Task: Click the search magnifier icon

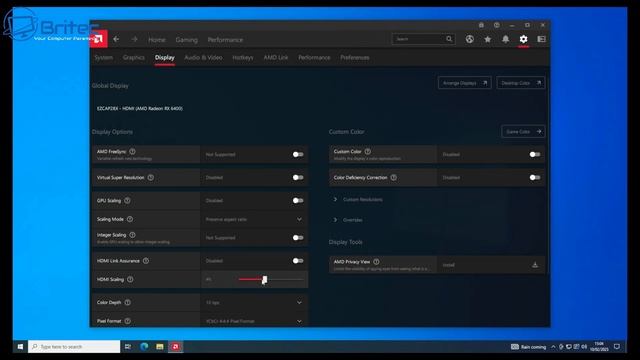Action: click(449, 39)
